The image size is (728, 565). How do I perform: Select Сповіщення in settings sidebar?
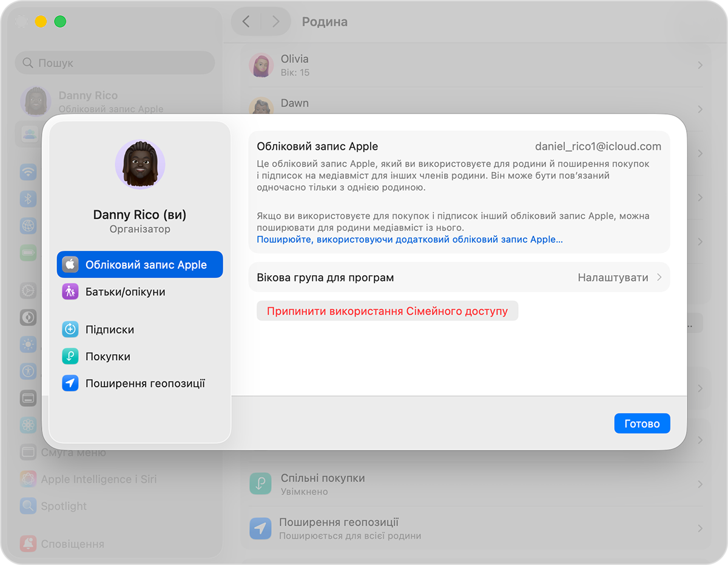click(72, 544)
